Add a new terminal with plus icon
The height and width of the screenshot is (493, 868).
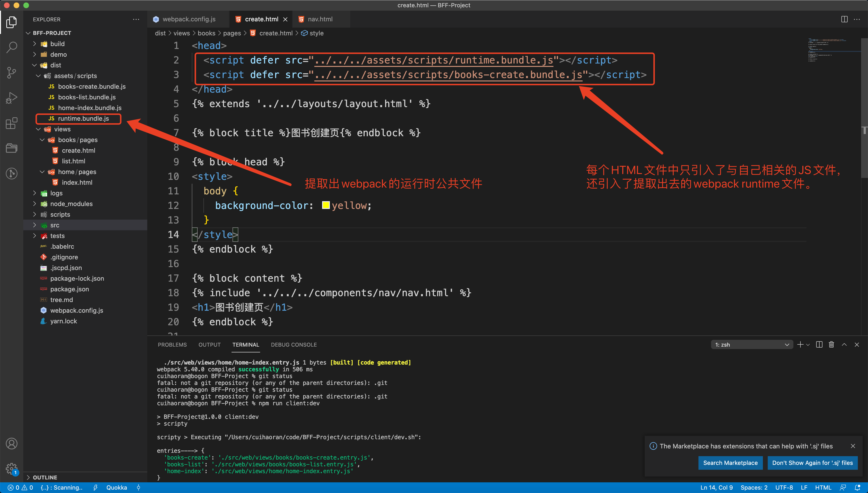pos(800,345)
